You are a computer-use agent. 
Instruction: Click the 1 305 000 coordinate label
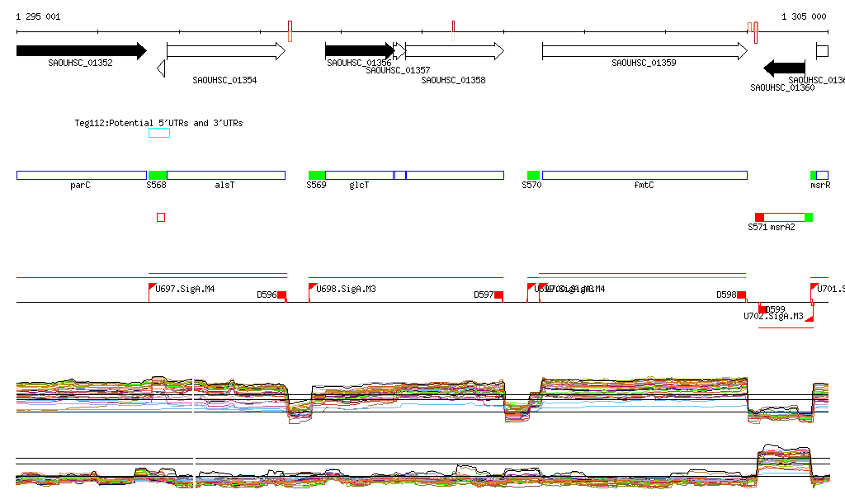804,16
